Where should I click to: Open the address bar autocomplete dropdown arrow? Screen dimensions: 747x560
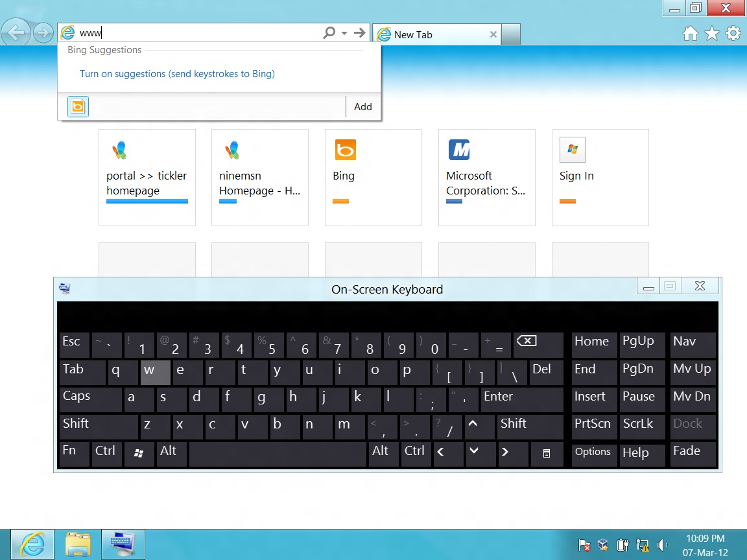pyautogui.click(x=344, y=33)
